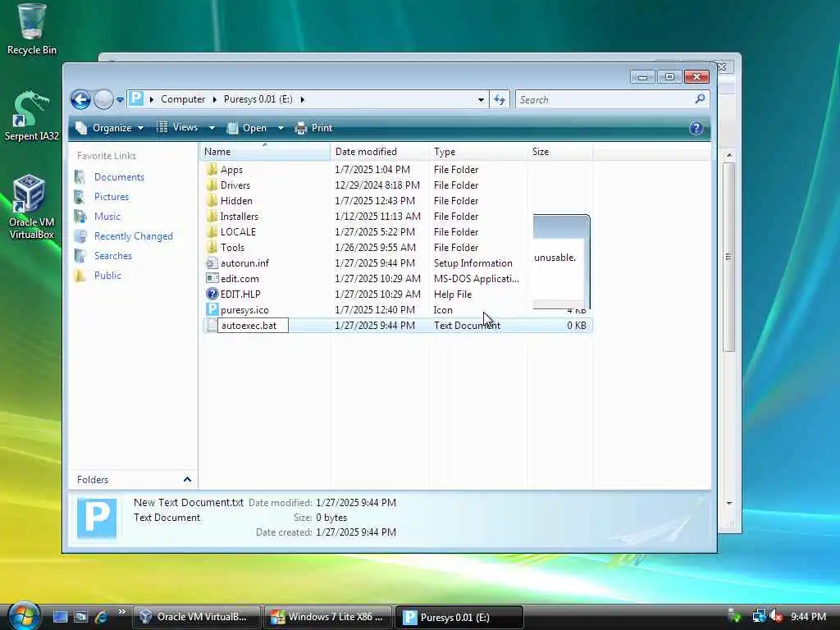
Task: Click the details pane file thumbnail
Action: tap(97, 518)
